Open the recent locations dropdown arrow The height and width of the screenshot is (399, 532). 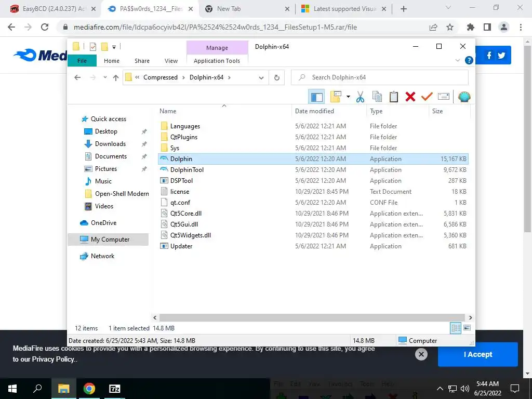click(105, 77)
